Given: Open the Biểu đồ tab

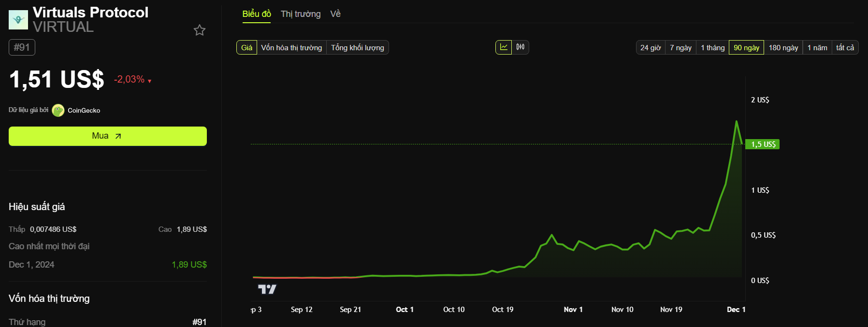Looking at the screenshot, I should [x=257, y=14].
